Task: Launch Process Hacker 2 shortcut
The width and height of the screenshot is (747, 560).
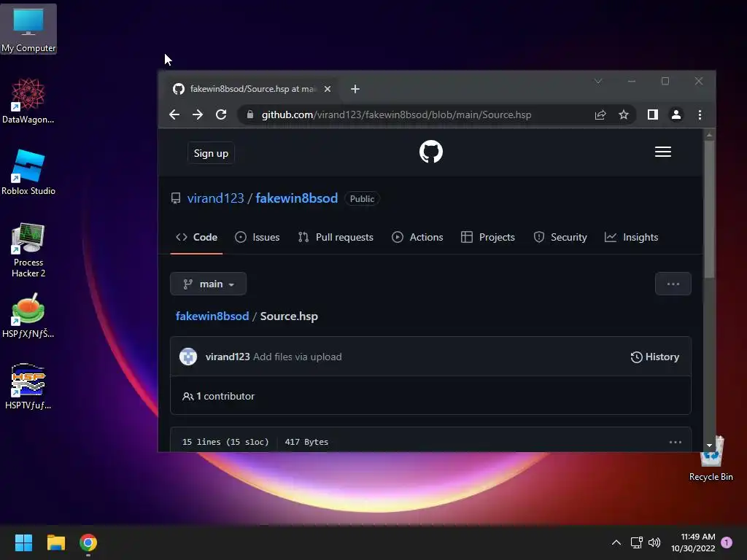Action: tap(28, 249)
